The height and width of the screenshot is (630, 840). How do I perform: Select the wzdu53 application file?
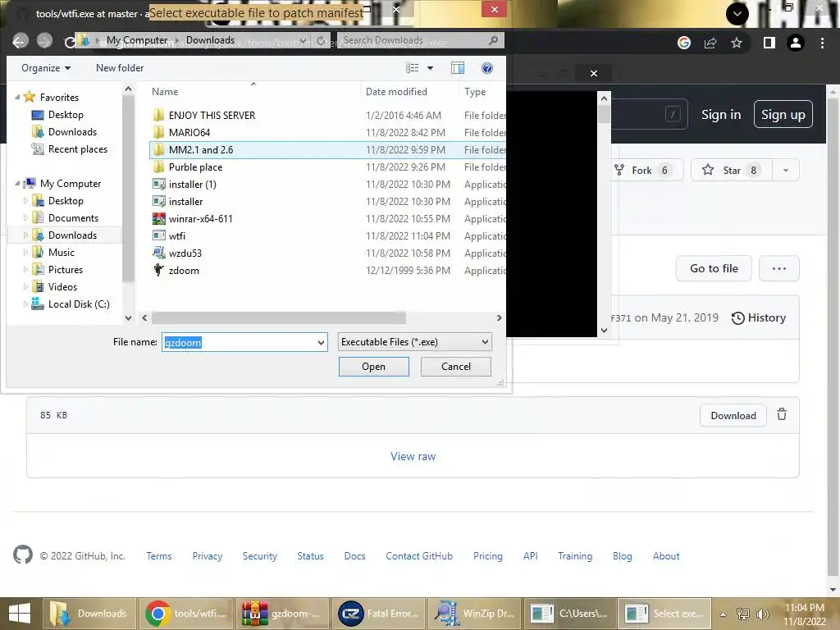185,253
